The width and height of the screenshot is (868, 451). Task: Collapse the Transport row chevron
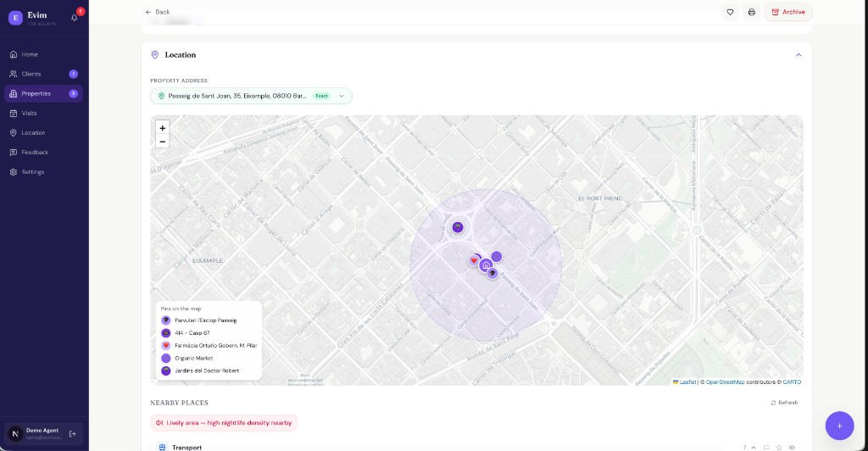(754, 447)
